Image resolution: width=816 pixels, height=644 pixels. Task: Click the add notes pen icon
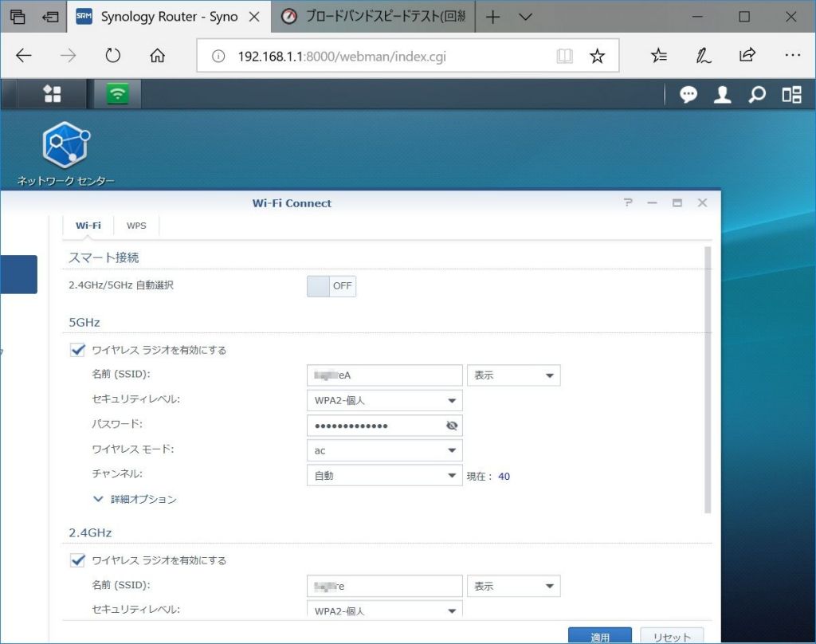pyautogui.click(x=704, y=55)
